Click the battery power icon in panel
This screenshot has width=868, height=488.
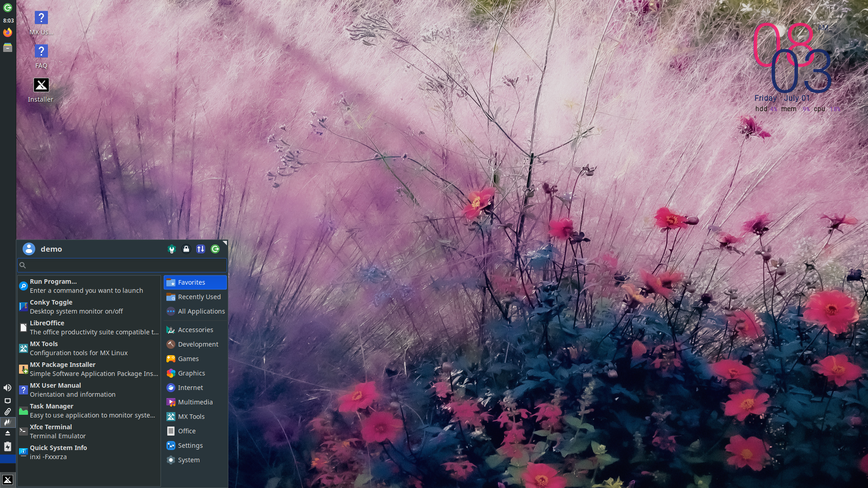point(8,446)
